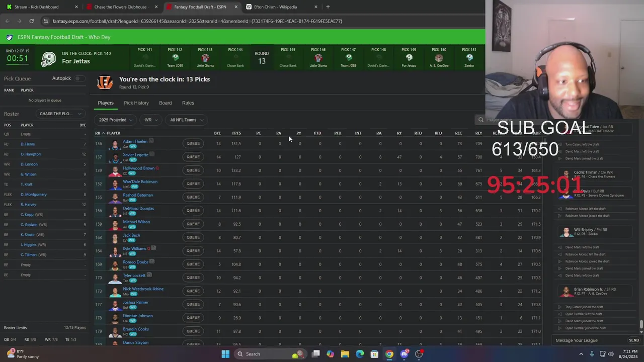Click the For Jettas helmet logo on the clock
This screenshot has width=644, height=362.
(49, 59)
